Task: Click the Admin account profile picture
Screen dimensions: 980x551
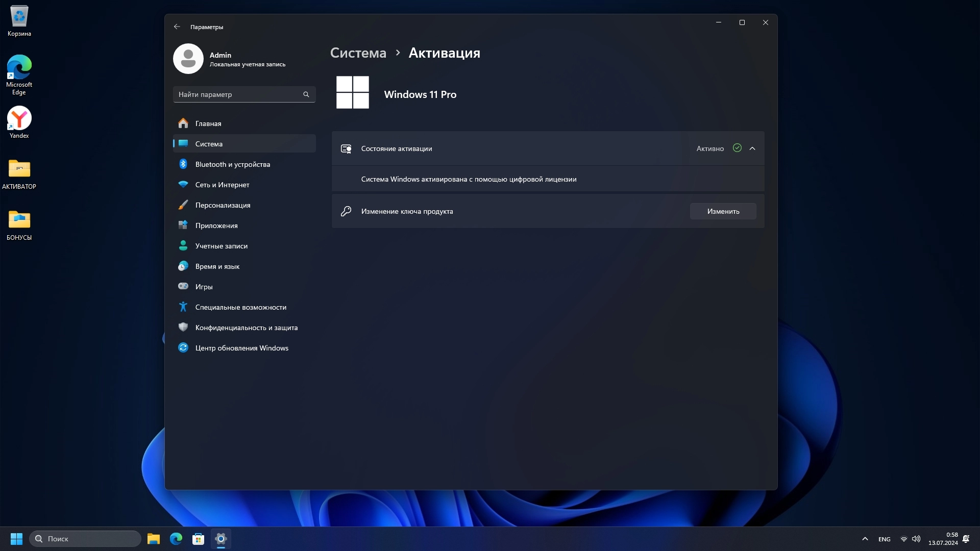Action: (x=188, y=59)
